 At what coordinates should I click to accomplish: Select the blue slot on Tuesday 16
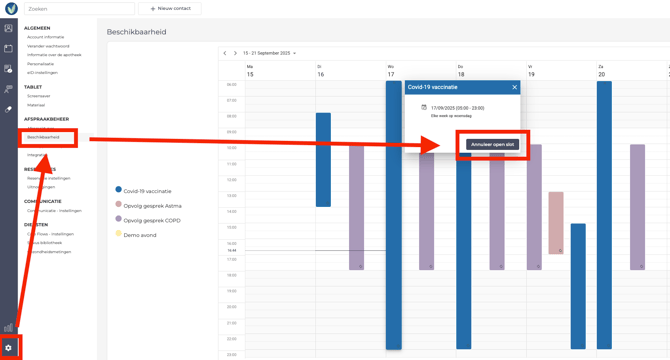click(x=323, y=160)
